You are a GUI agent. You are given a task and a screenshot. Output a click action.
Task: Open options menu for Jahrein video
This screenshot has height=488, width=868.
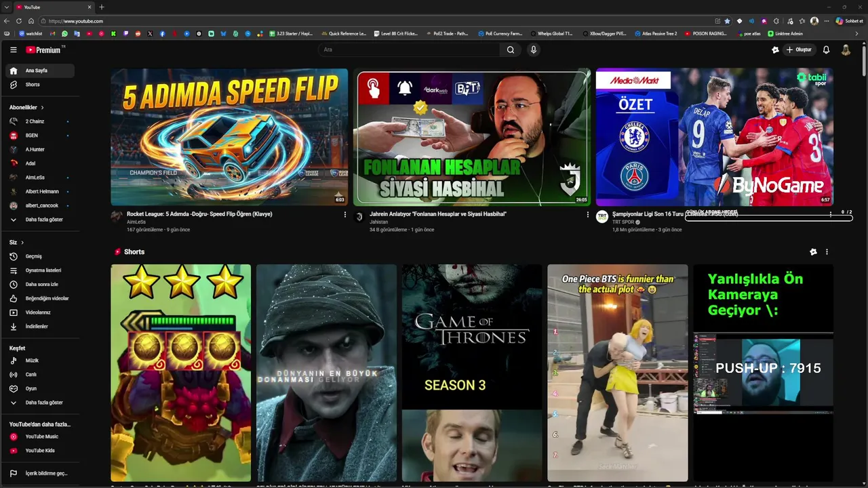tap(588, 214)
